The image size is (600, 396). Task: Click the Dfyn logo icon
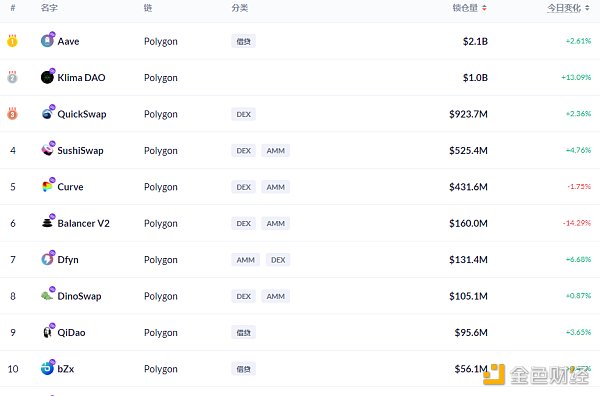coord(47,259)
